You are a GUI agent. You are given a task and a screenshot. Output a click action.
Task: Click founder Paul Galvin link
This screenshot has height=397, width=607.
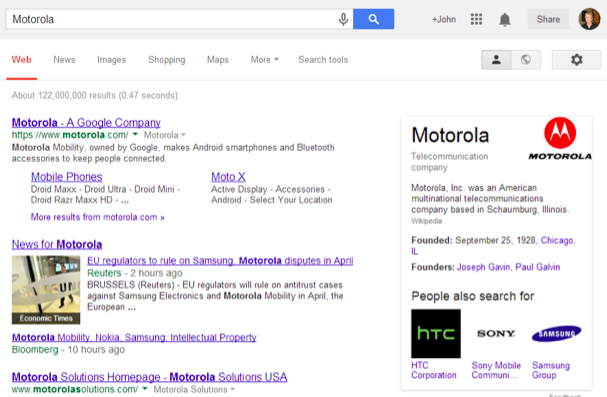pos(538,267)
